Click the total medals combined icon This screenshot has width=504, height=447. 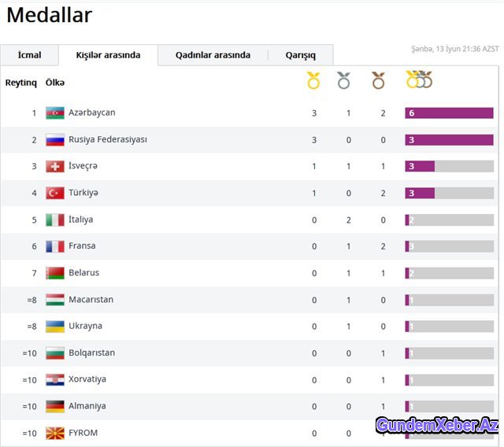pyautogui.click(x=420, y=79)
